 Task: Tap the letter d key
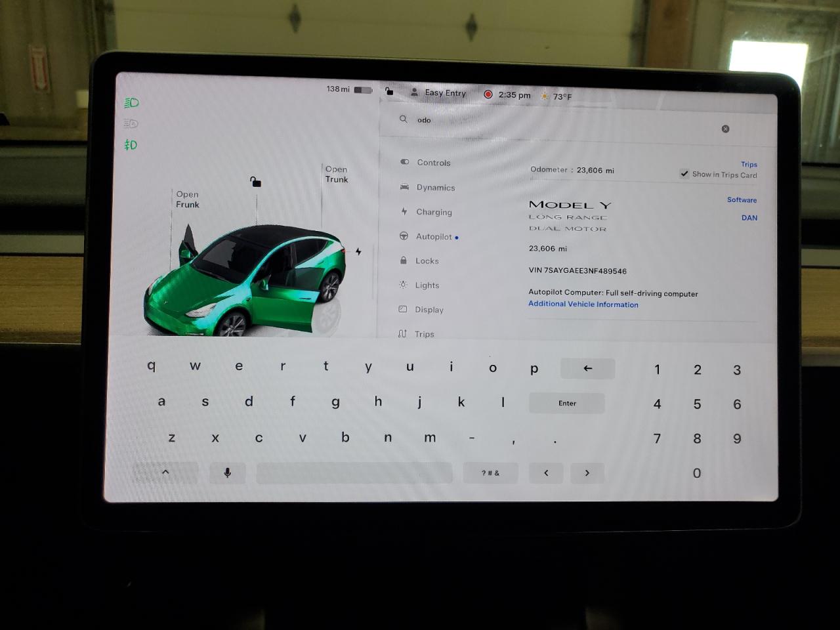pyautogui.click(x=249, y=401)
